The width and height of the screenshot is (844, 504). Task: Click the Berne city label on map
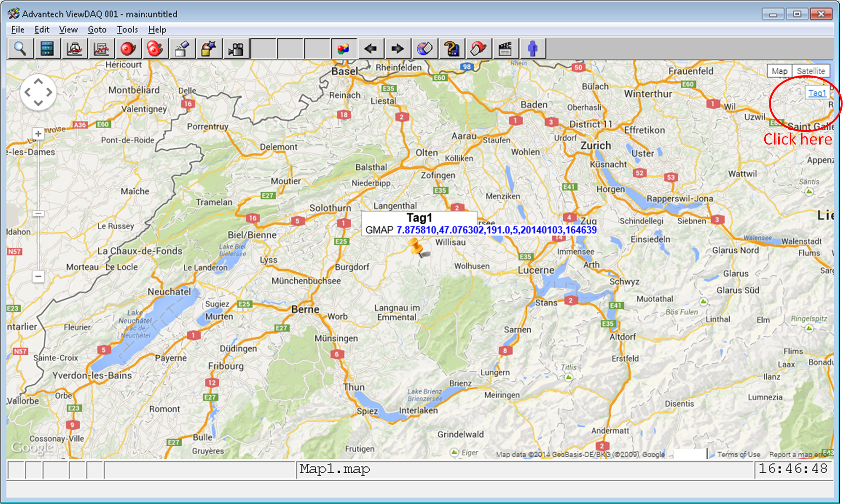305,309
